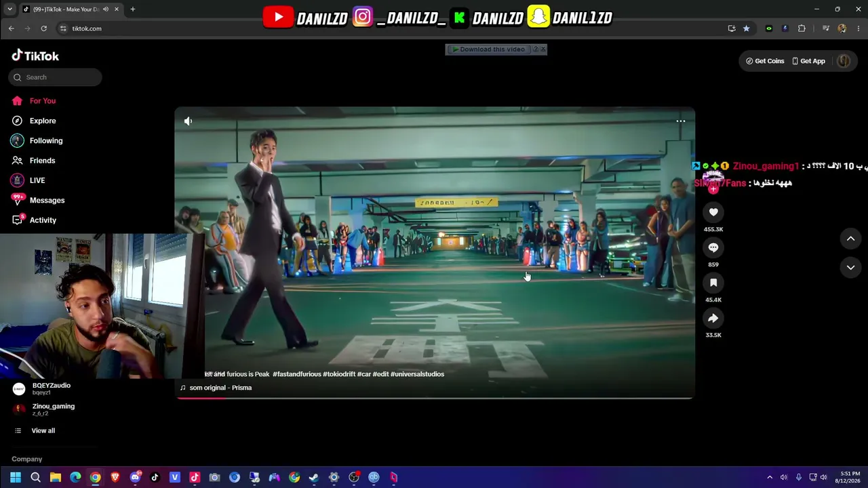The height and width of the screenshot is (488, 868).
Task: Open the #tokiodrift hashtag
Action: tap(339, 374)
